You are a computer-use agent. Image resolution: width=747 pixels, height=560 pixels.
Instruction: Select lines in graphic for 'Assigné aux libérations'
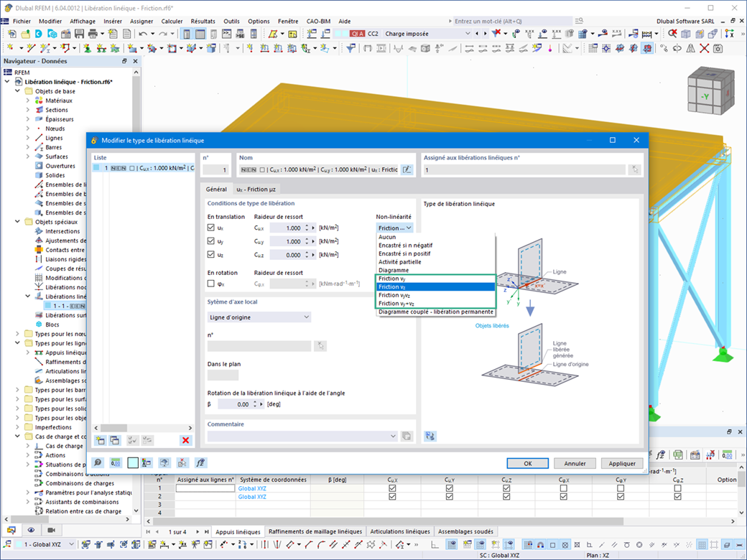[x=634, y=169]
